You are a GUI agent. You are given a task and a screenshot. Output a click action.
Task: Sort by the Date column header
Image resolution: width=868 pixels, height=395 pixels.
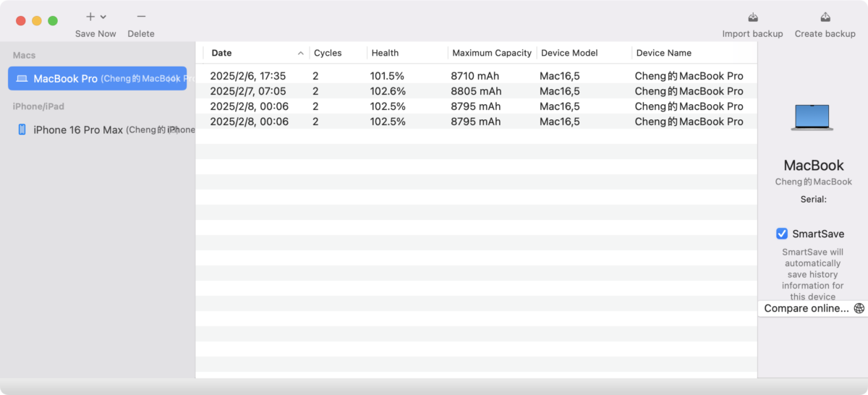tap(257, 53)
